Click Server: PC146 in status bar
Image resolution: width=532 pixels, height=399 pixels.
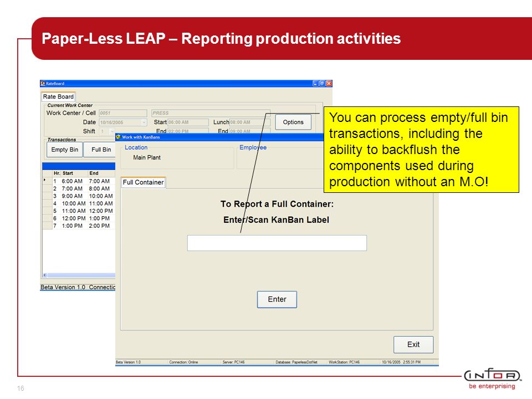coord(233,362)
